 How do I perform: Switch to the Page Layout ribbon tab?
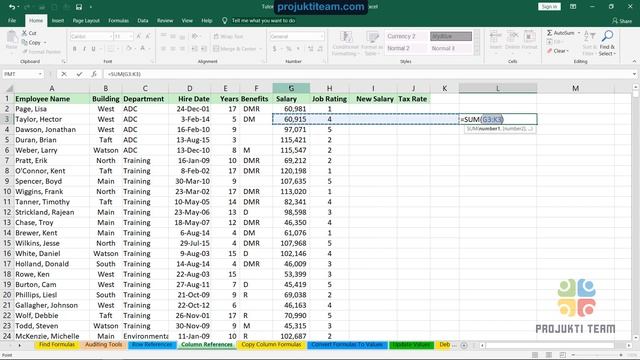(x=86, y=20)
